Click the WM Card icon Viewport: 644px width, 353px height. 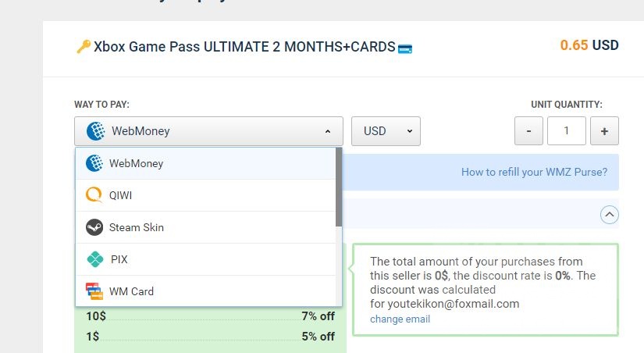point(94,291)
